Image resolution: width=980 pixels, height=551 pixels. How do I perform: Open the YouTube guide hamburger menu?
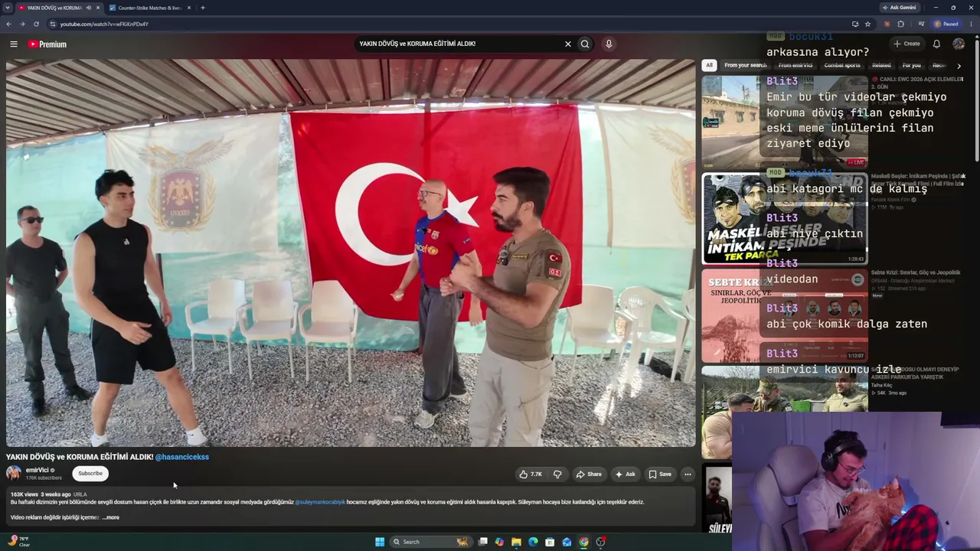coord(13,44)
